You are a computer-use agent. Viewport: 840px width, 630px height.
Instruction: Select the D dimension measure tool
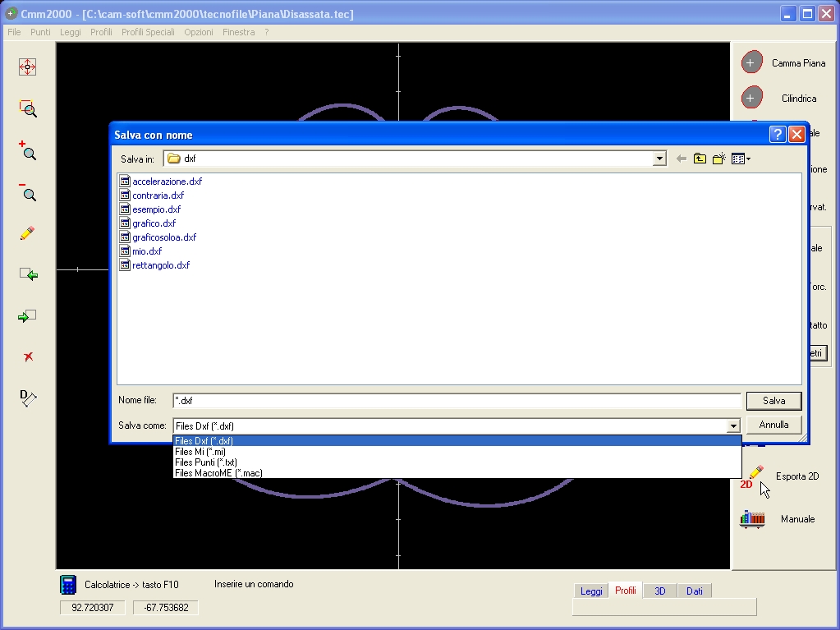pyautogui.click(x=28, y=398)
